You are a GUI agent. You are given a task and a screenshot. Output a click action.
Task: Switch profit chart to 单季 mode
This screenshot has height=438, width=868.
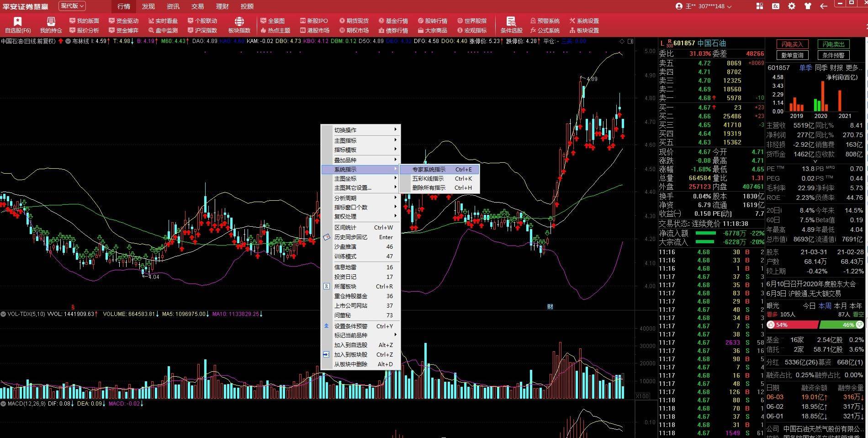point(805,67)
